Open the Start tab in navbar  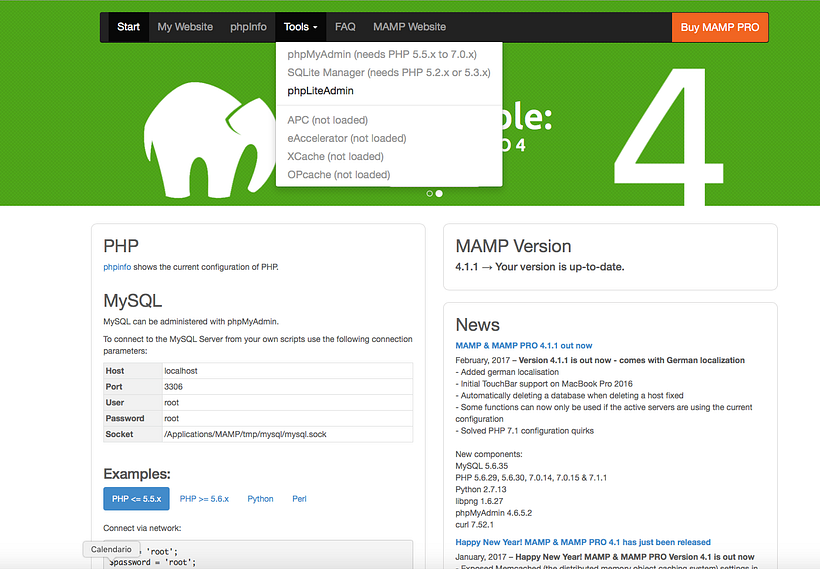point(128,27)
